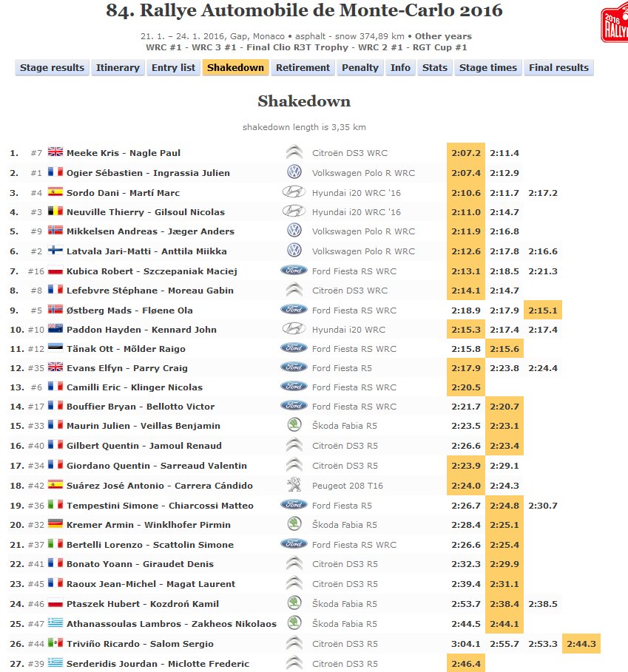Image resolution: width=628 pixels, height=672 pixels.
Task: Open Camilli Eric - Klinger Nicolas entry
Action: (135, 387)
